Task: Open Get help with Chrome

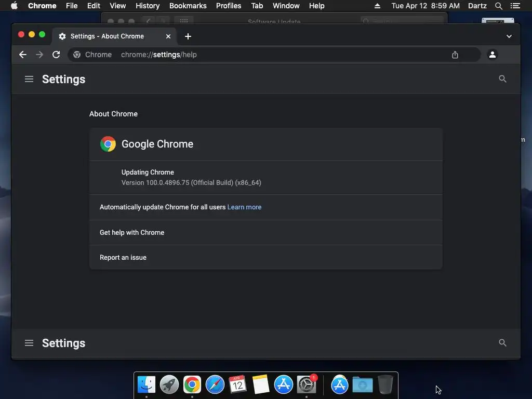Action: (x=265, y=232)
